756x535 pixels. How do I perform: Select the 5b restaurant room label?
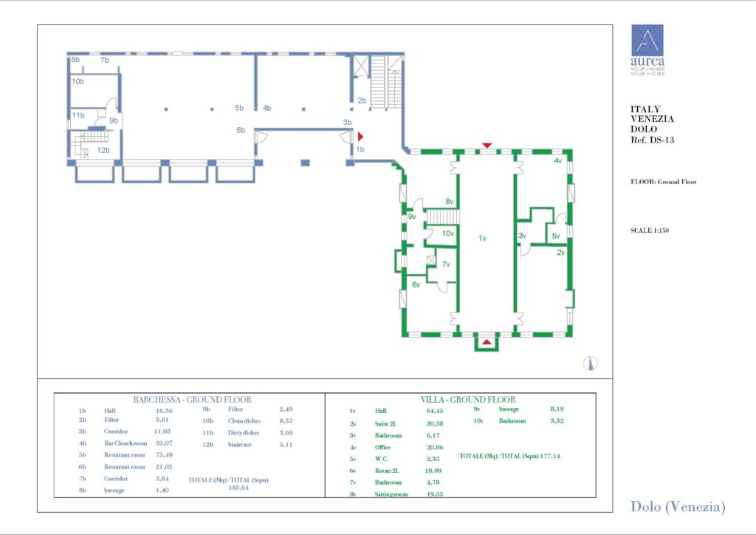239,108
